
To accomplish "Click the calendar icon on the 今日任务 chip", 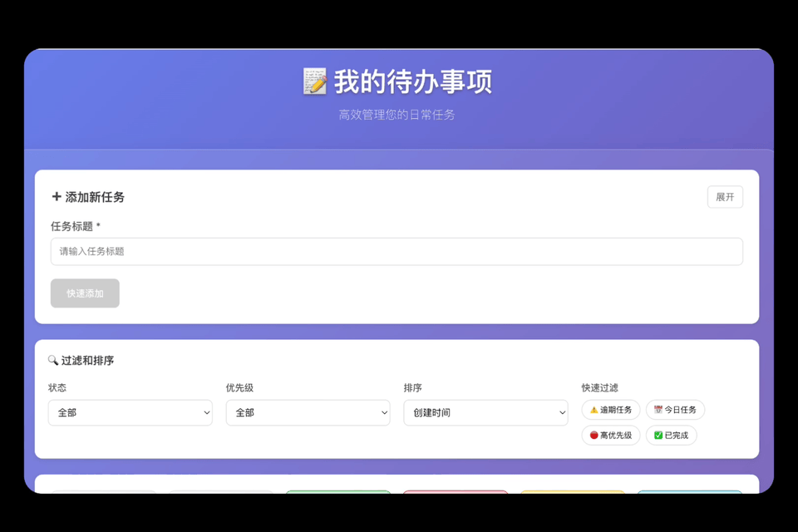I will click(x=658, y=410).
